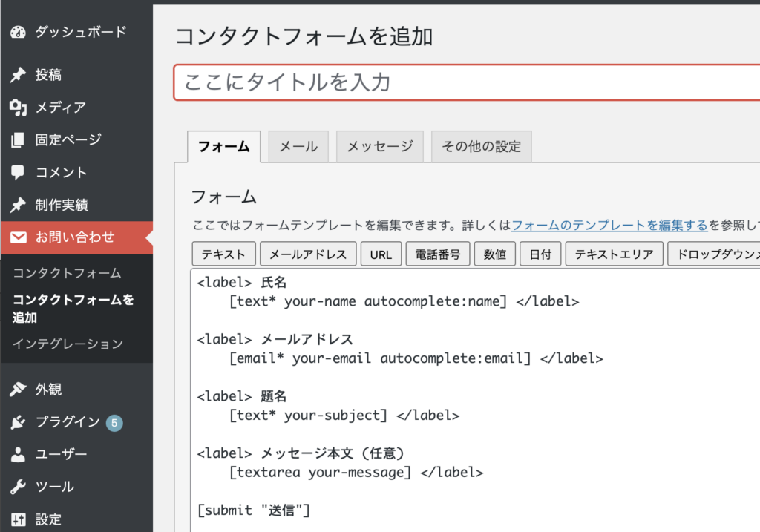Switch to the メール tab
Viewport: 760px width, 532px height.
pyautogui.click(x=298, y=146)
